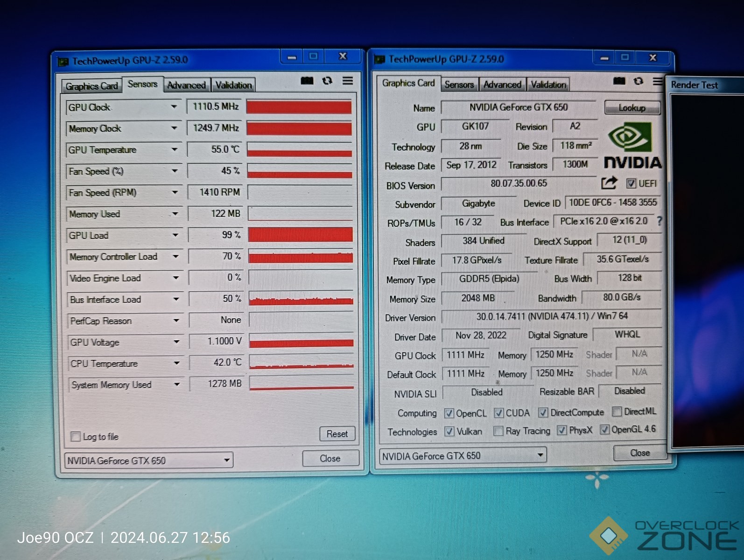Toggle the Vulkan checkbox
744x560 pixels.
coord(449,432)
